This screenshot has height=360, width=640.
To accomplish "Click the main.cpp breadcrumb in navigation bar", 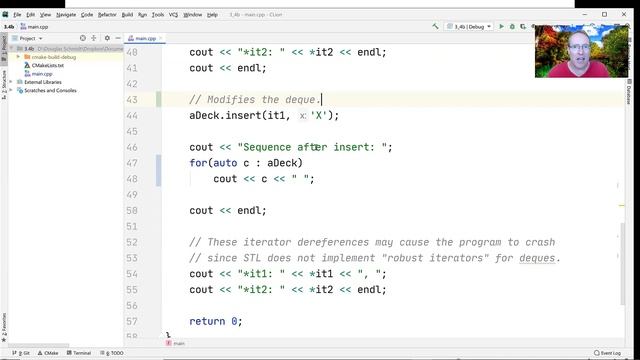I will tap(34, 27).
